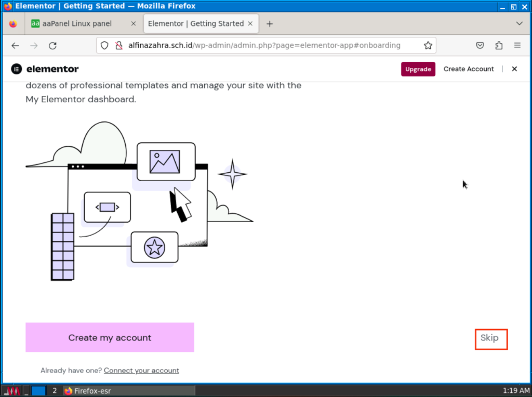The image size is (532, 397).
Task: Bookmark this page with the star icon
Action: [428, 46]
